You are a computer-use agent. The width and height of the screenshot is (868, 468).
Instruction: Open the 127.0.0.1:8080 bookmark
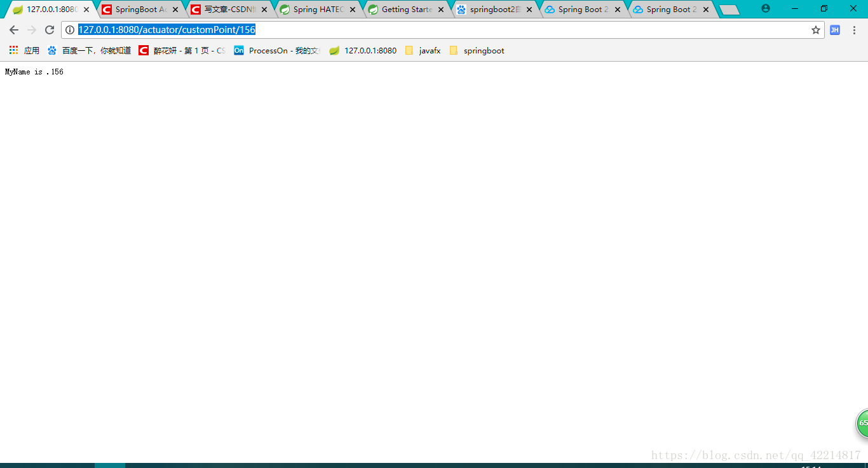pyautogui.click(x=363, y=50)
